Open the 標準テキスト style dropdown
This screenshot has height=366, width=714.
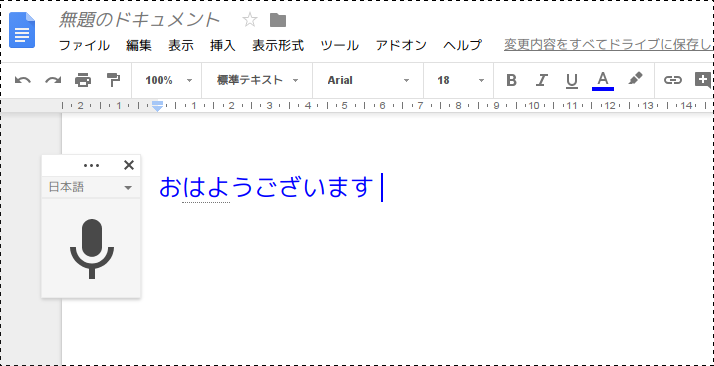tap(257, 81)
